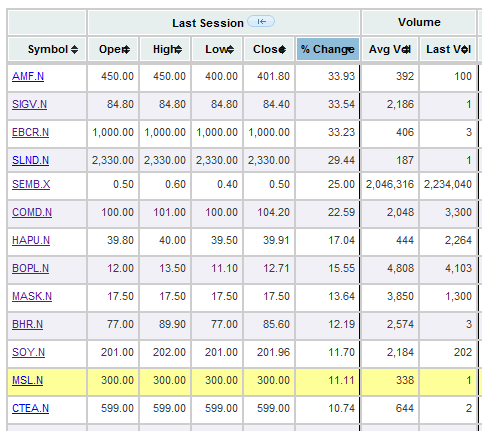Select CTEA.N average volume 644
This screenshot has width=482, height=431.
pyautogui.click(x=405, y=408)
